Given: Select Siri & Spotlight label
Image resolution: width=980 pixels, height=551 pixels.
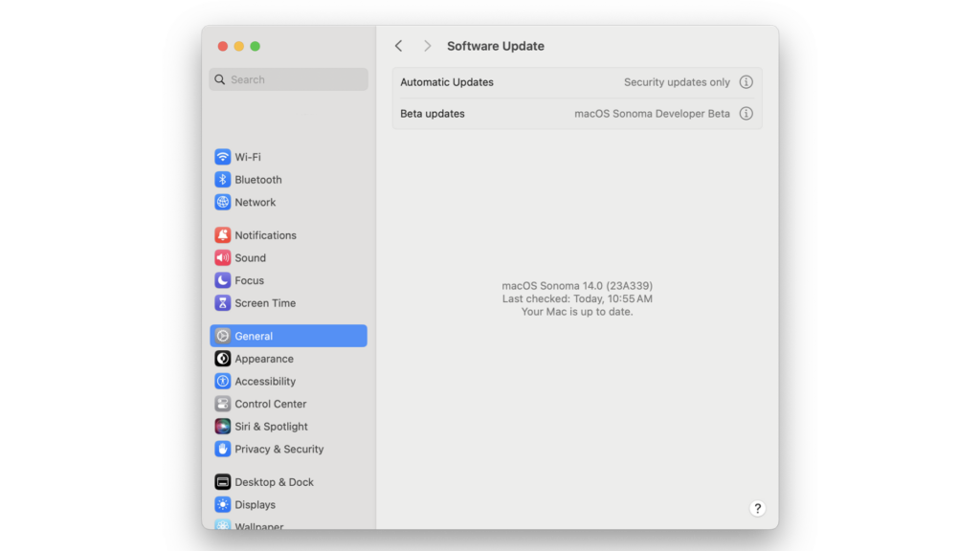Looking at the screenshot, I should click(x=271, y=426).
